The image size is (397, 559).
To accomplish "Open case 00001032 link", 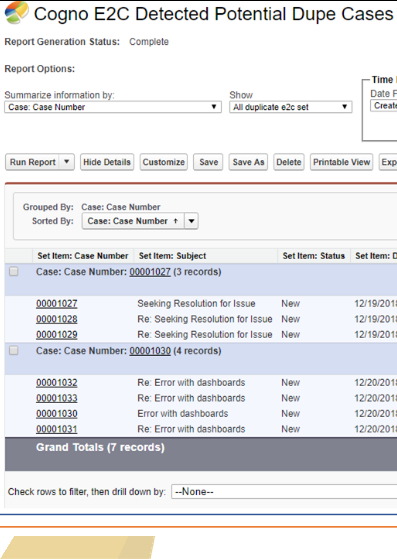I will [x=57, y=383].
